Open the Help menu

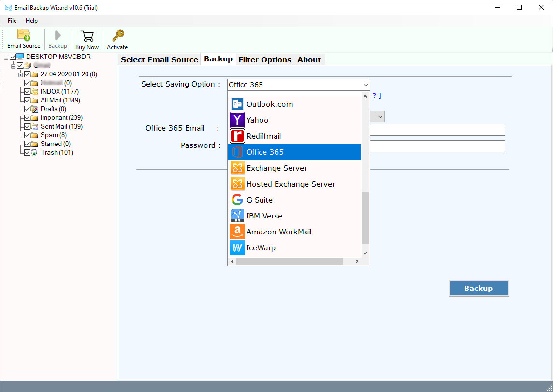point(31,20)
